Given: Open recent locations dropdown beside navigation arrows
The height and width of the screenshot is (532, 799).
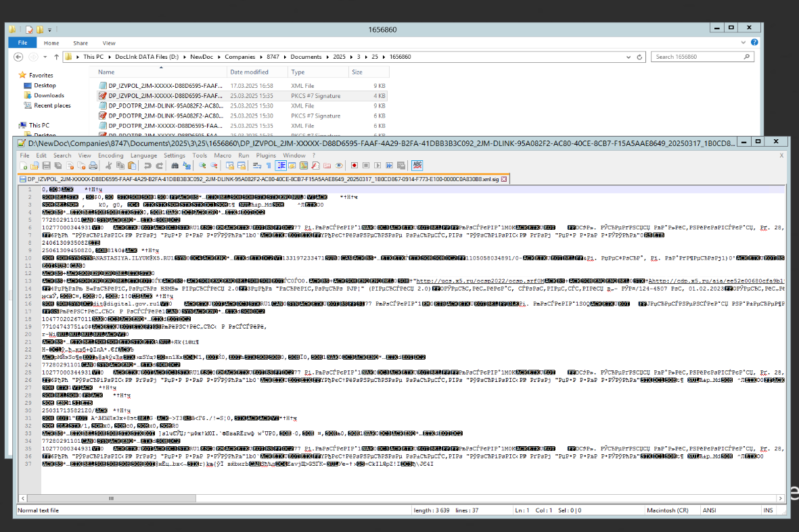Looking at the screenshot, I should pyautogui.click(x=45, y=57).
